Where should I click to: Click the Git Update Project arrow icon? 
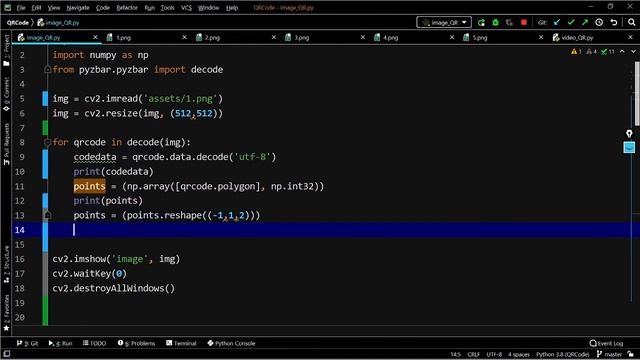[x=557, y=22]
